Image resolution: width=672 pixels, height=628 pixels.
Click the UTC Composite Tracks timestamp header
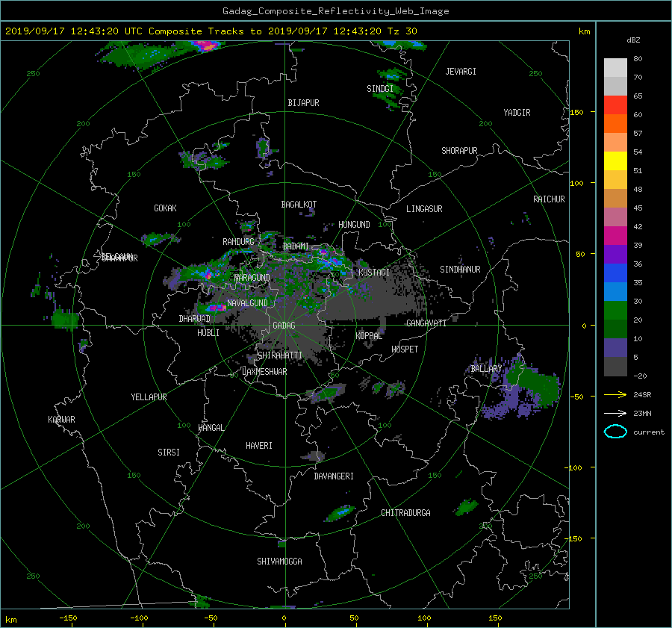coord(211,31)
